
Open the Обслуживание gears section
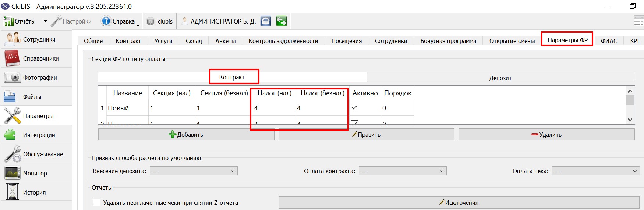click(x=36, y=154)
